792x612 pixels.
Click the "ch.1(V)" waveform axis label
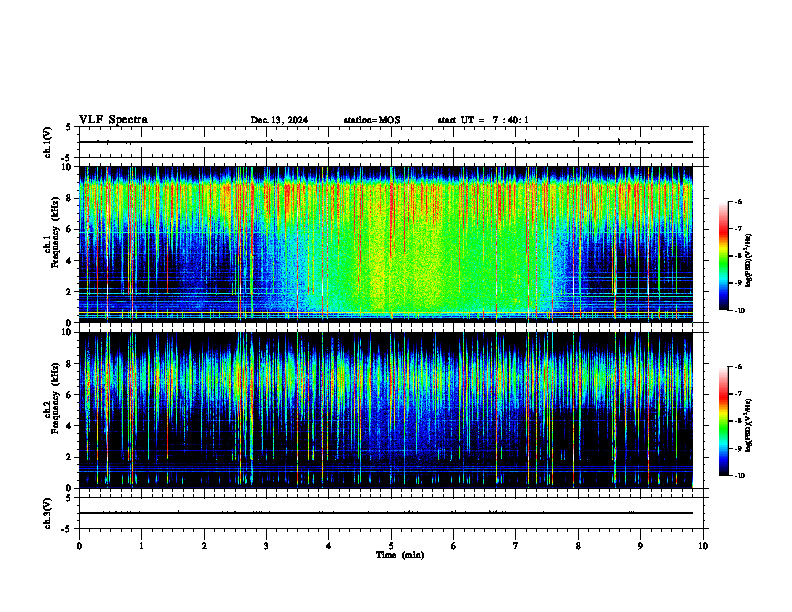tap(48, 142)
